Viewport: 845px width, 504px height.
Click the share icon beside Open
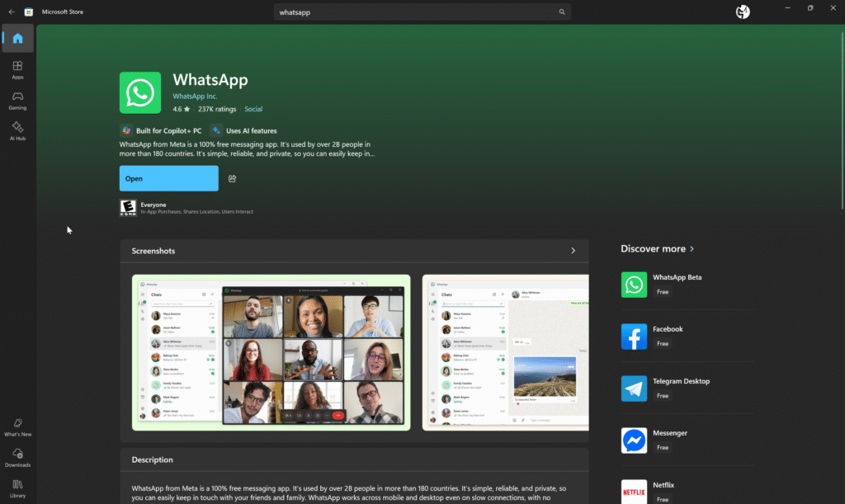[x=233, y=179]
